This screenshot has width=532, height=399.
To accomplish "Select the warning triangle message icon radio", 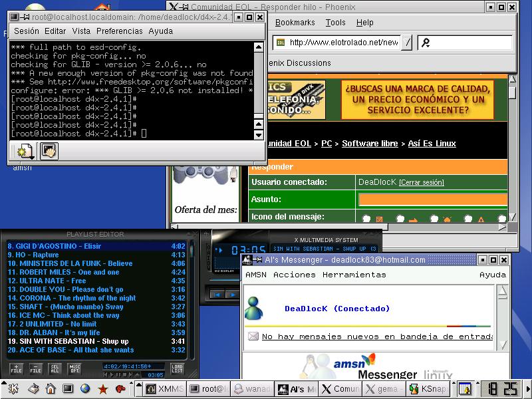I will [467, 218].
